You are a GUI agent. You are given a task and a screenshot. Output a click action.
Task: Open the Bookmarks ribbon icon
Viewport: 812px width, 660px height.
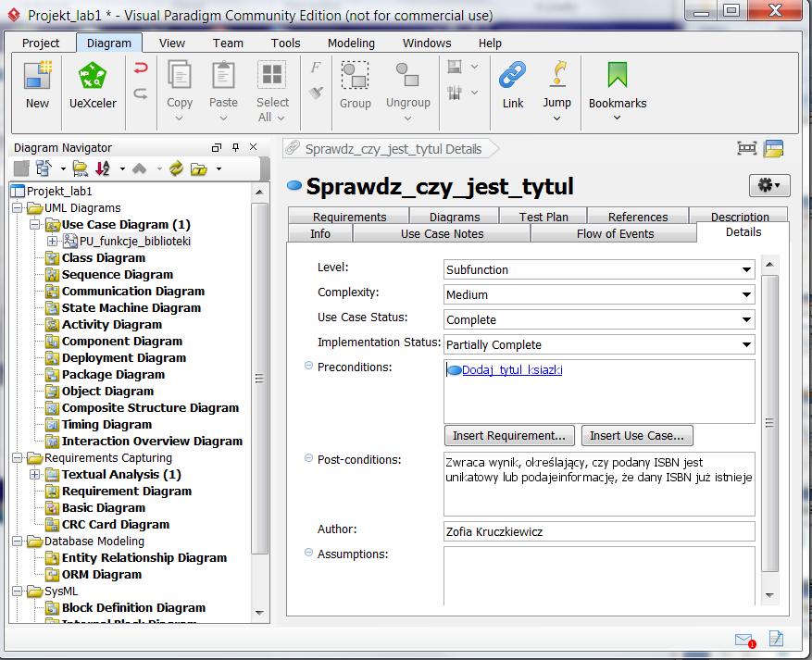(x=618, y=75)
